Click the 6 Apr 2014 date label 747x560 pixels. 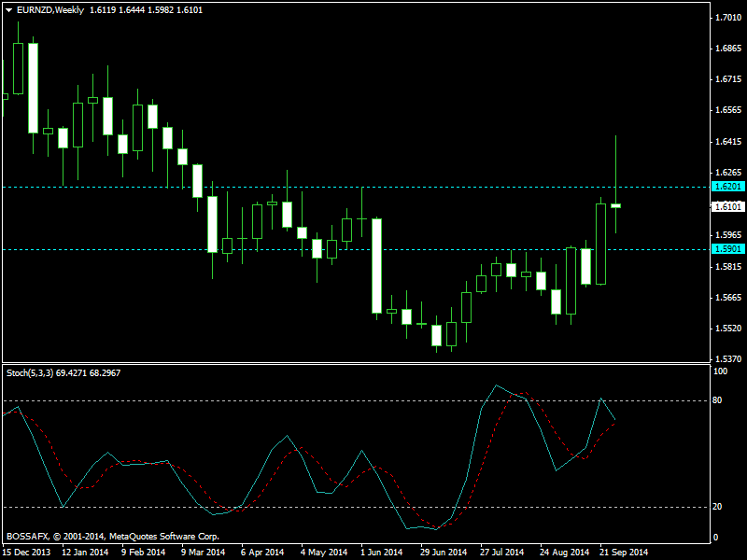(262, 553)
